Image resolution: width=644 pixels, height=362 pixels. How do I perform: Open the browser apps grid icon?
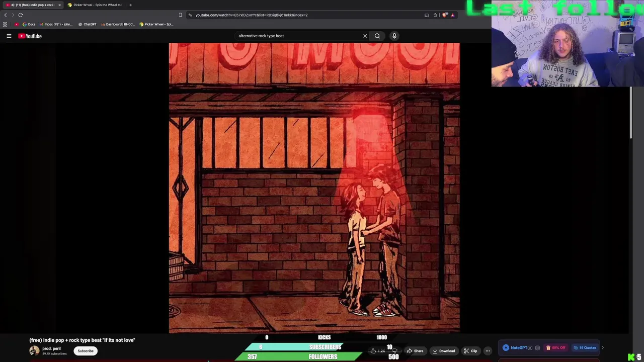click(x=5, y=24)
